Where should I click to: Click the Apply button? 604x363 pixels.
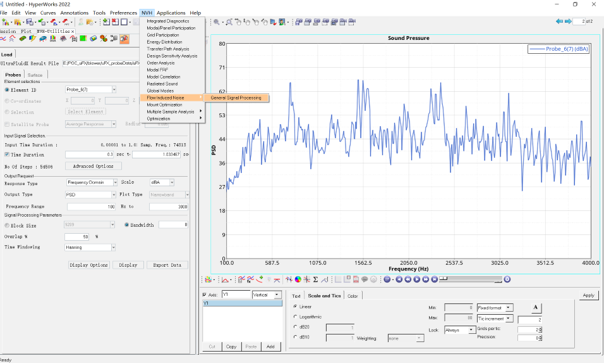(x=589, y=295)
